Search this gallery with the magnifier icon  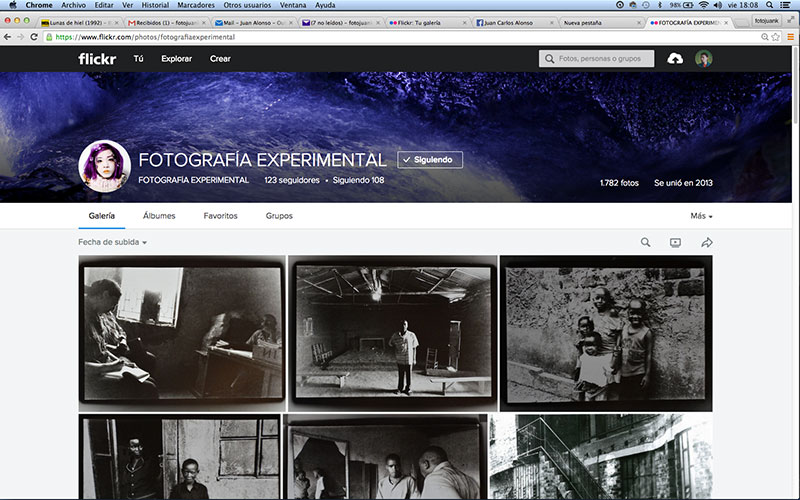pos(645,242)
